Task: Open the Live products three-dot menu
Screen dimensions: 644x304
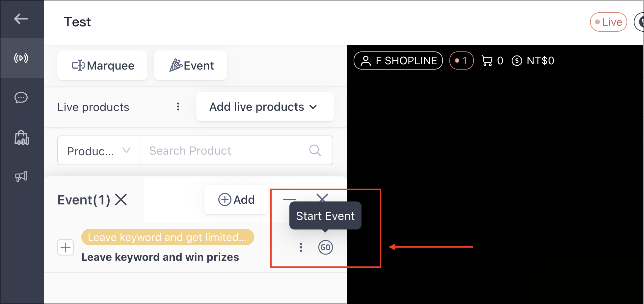Action: (x=178, y=106)
